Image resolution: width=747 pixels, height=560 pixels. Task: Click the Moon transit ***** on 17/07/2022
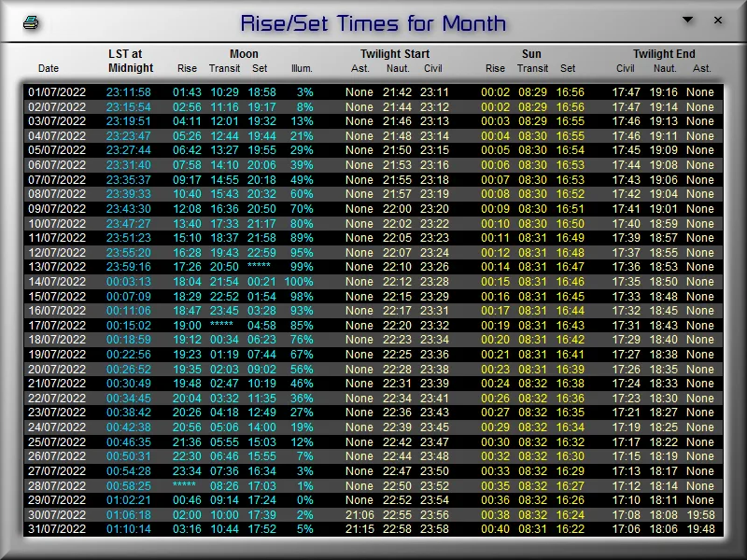click(221, 324)
